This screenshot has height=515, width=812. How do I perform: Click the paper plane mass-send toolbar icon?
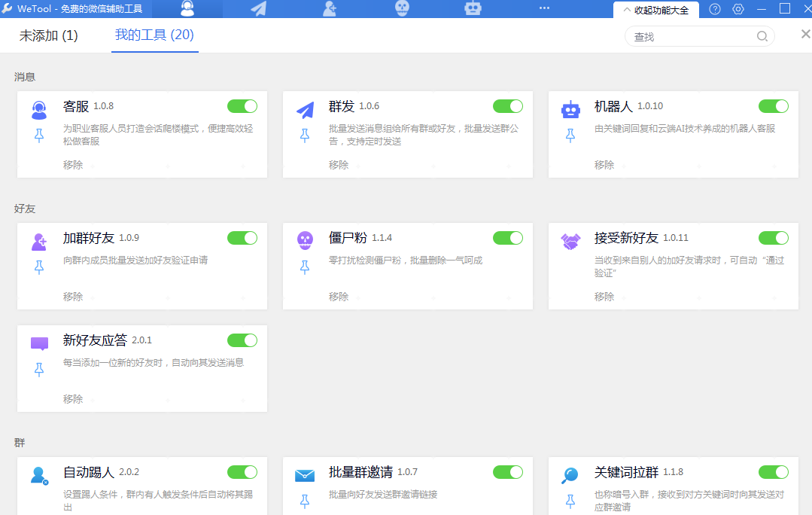click(259, 9)
